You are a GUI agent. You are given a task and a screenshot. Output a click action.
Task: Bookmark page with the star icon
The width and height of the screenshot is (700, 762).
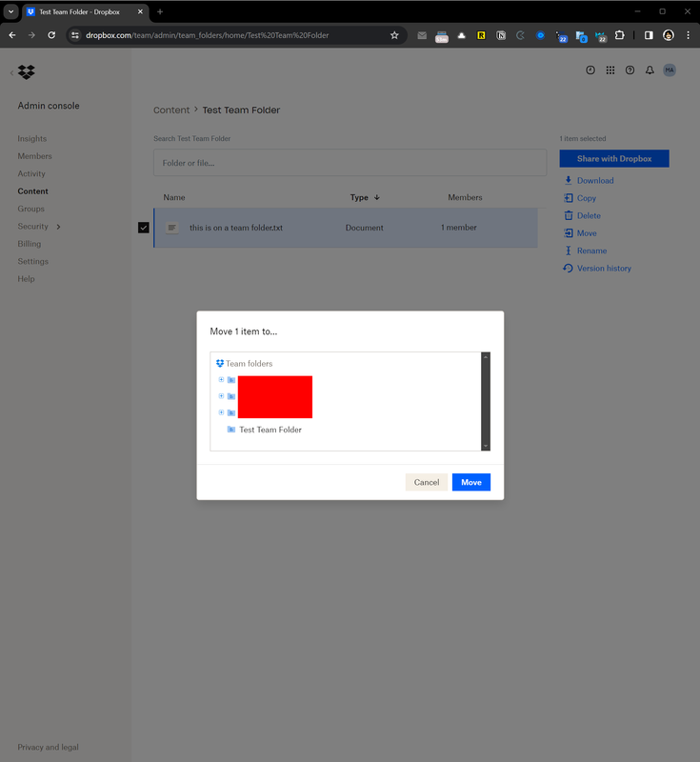[x=394, y=35]
